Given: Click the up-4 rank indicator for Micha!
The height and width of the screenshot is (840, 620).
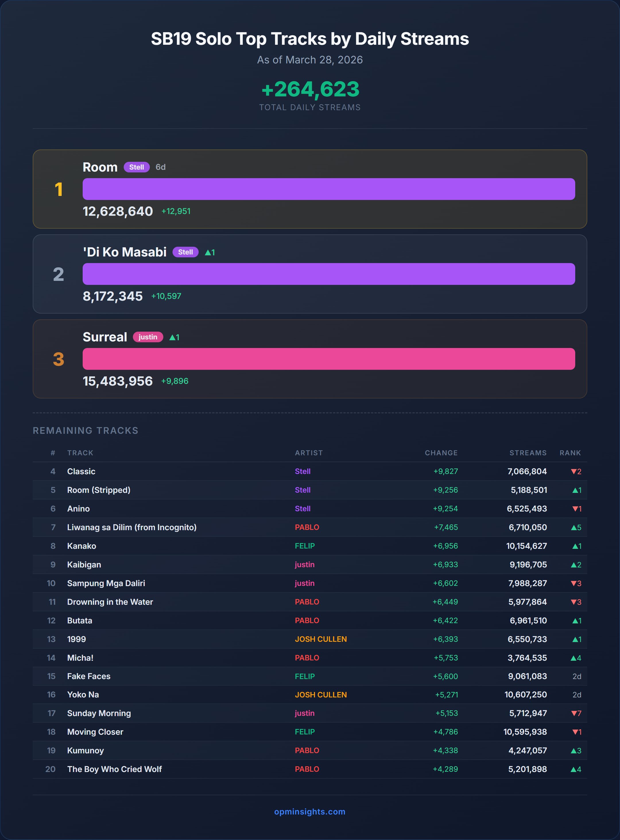Looking at the screenshot, I should point(576,658).
